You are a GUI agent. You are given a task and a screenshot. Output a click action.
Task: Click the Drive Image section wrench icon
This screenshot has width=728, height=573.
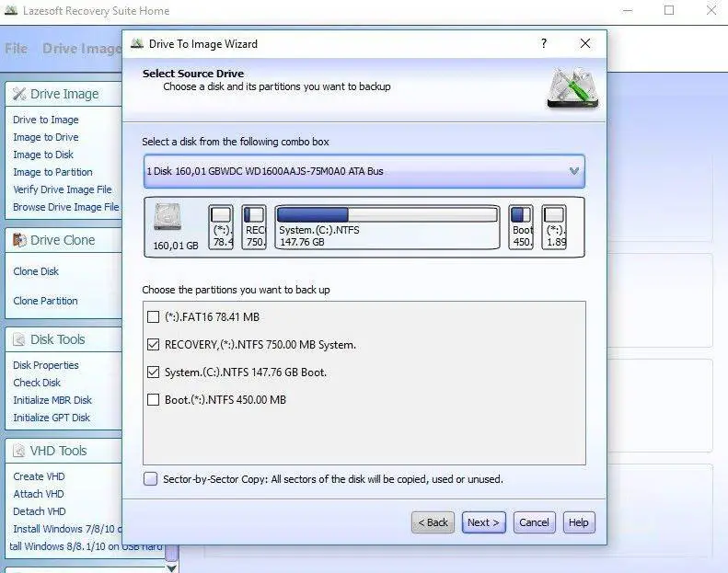[19, 94]
